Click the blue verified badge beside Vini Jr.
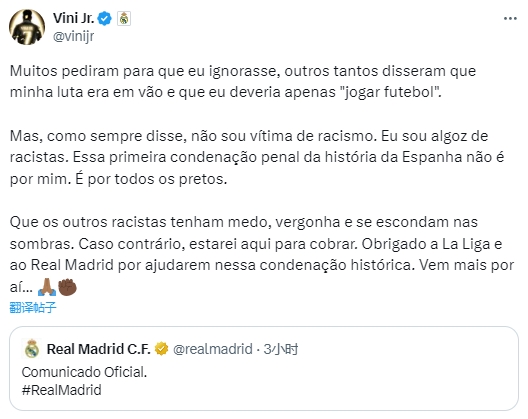Viewport: 528px width, 419px height. pyautogui.click(x=104, y=19)
